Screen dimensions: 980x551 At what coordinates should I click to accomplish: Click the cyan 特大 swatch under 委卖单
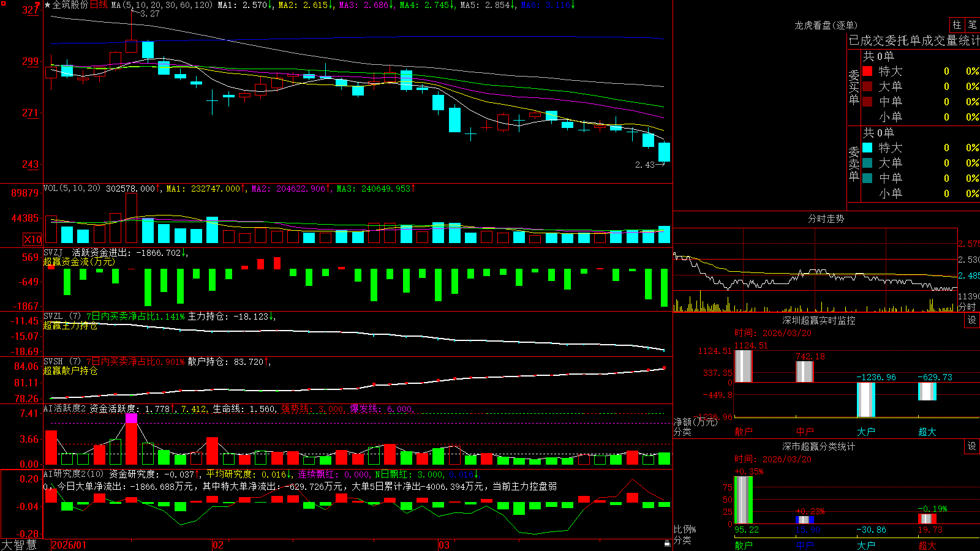(867, 148)
